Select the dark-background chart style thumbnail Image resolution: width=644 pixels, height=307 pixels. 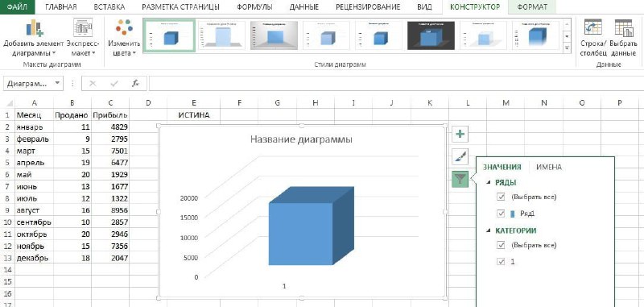(431, 35)
